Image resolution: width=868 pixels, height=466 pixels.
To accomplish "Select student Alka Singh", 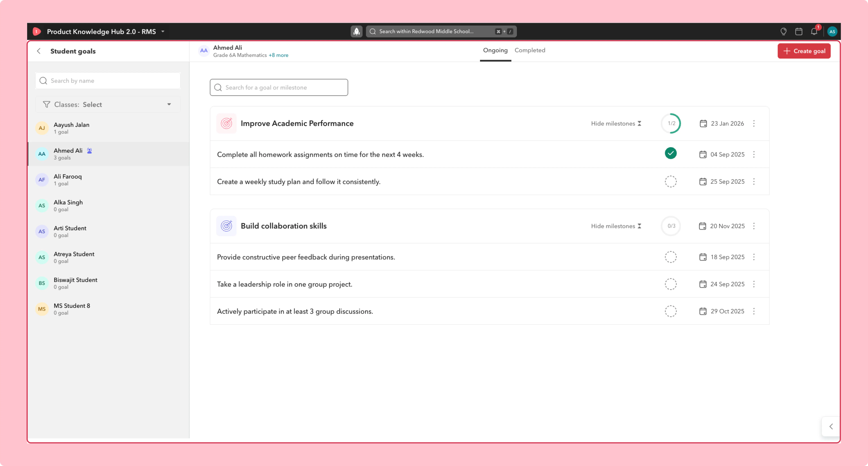I will pos(108,206).
